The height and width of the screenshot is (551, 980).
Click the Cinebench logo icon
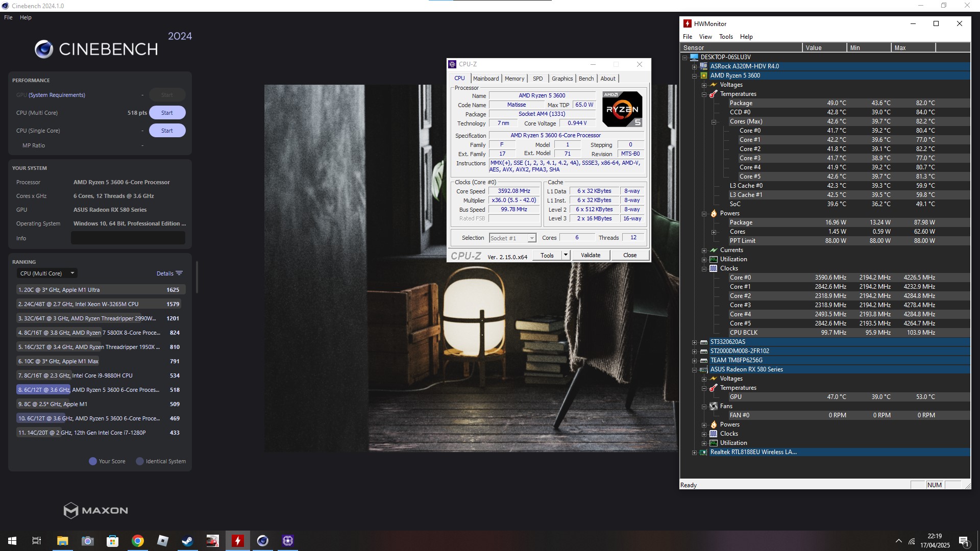click(x=44, y=49)
